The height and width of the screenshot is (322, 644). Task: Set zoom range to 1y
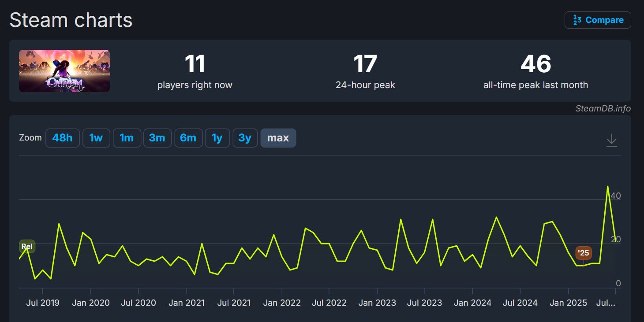217,138
